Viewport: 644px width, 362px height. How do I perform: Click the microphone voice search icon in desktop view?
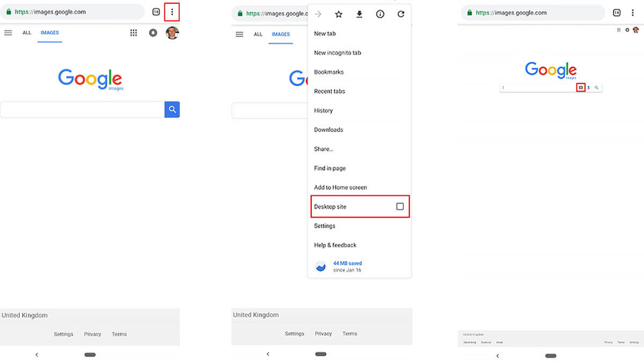[x=589, y=87]
